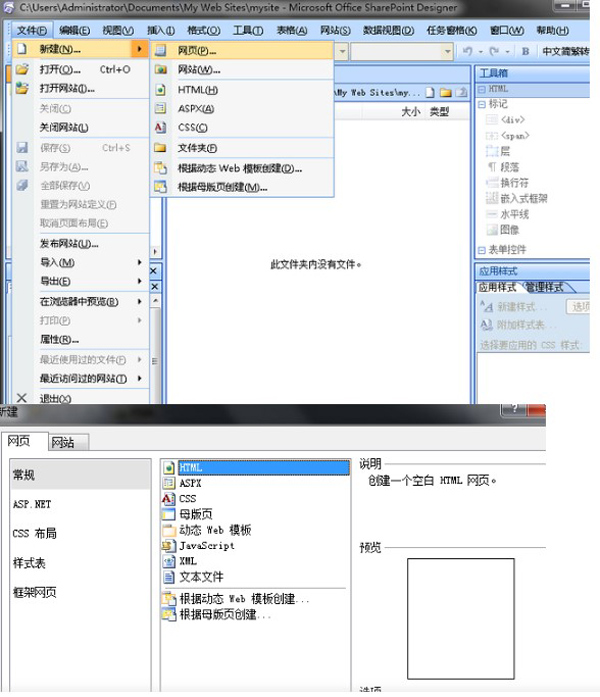Choose JavaScript in the new page list

click(205, 546)
